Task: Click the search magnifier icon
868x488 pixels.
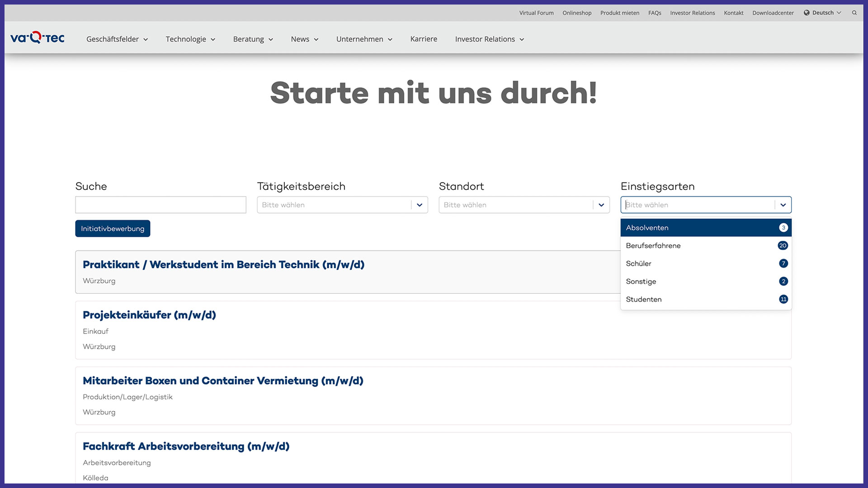Action: (854, 13)
